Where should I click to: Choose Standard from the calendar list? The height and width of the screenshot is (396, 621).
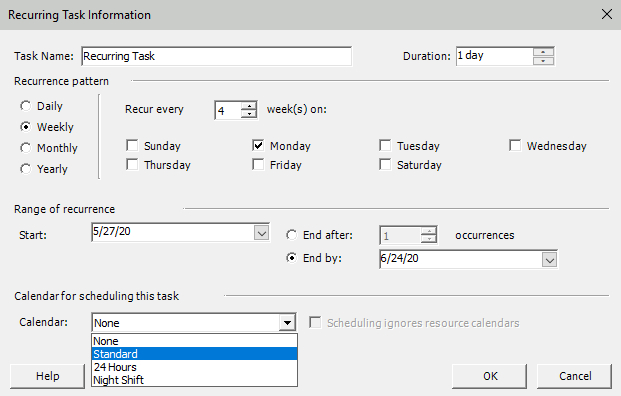tap(194, 354)
